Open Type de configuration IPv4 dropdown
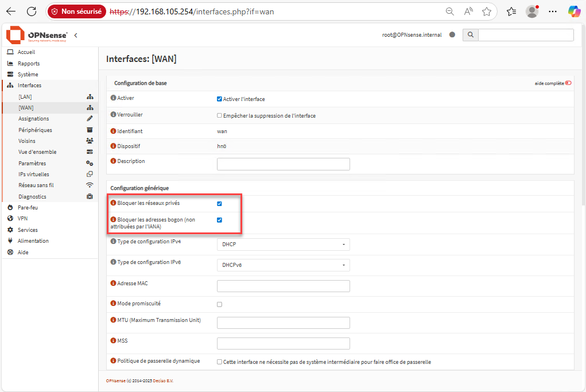Viewport: 586px width, 392px height. point(283,244)
